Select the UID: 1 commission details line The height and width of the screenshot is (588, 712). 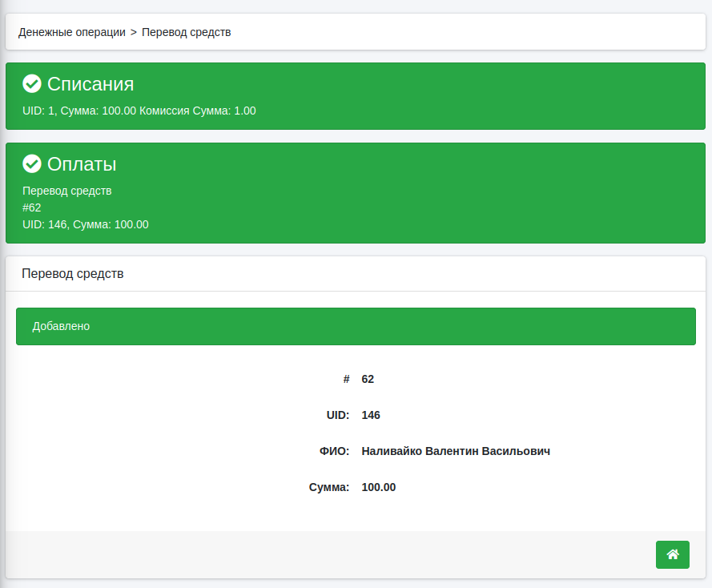point(139,111)
